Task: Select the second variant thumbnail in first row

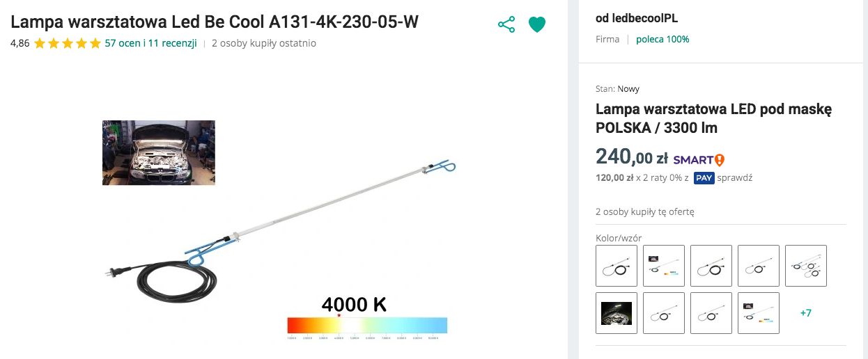Action: [664, 266]
